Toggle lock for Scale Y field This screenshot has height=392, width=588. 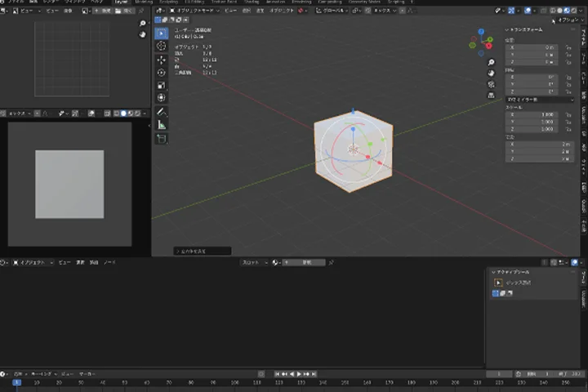pyautogui.click(x=568, y=122)
